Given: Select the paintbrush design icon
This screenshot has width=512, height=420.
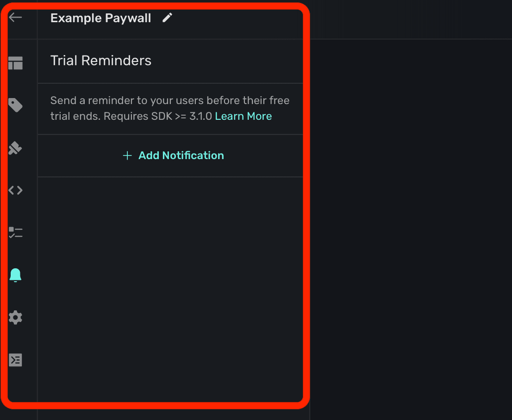Looking at the screenshot, I should coord(15,148).
